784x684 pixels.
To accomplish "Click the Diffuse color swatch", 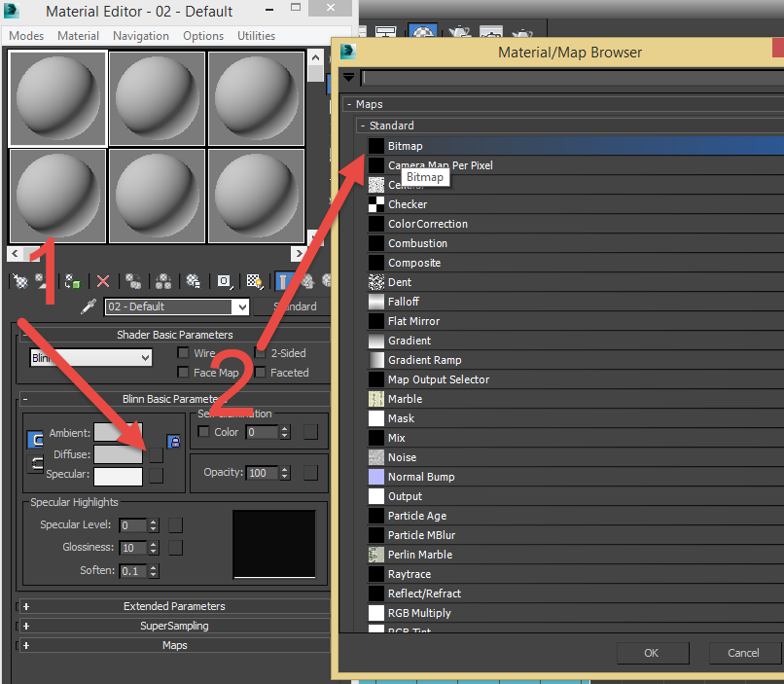I will (x=118, y=454).
